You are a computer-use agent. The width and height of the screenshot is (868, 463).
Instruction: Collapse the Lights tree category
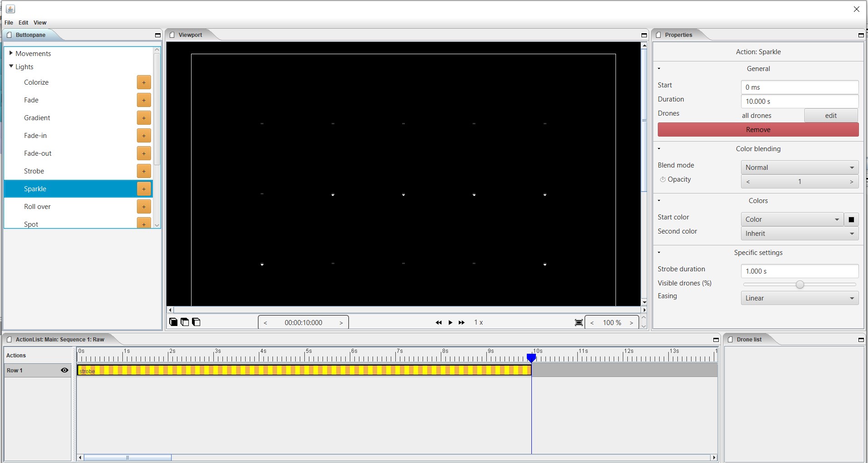pyautogui.click(x=11, y=66)
